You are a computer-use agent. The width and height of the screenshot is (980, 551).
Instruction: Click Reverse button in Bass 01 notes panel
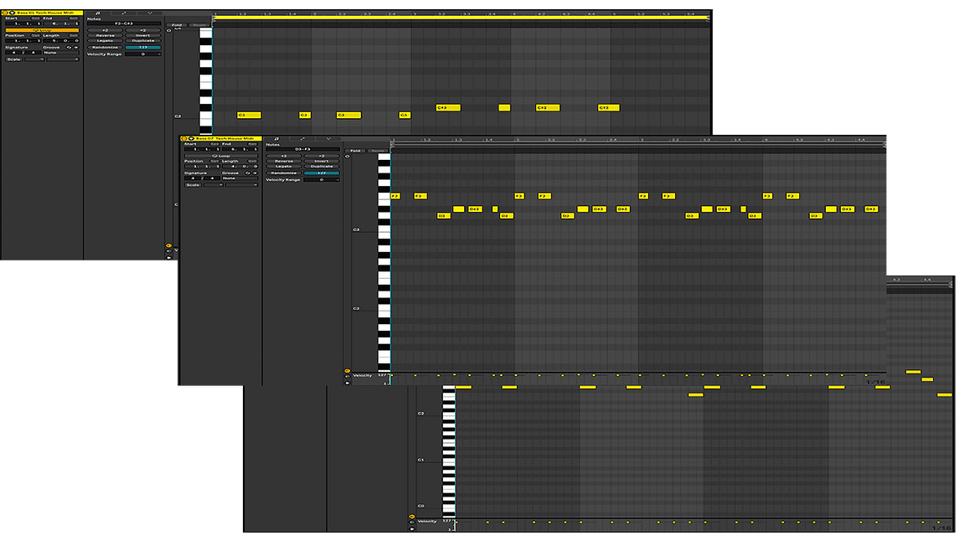[x=105, y=36]
